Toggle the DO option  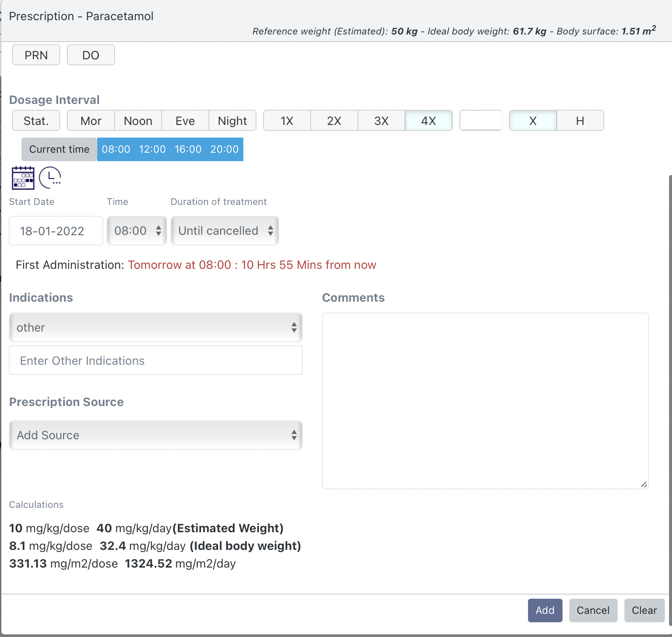(x=91, y=55)
